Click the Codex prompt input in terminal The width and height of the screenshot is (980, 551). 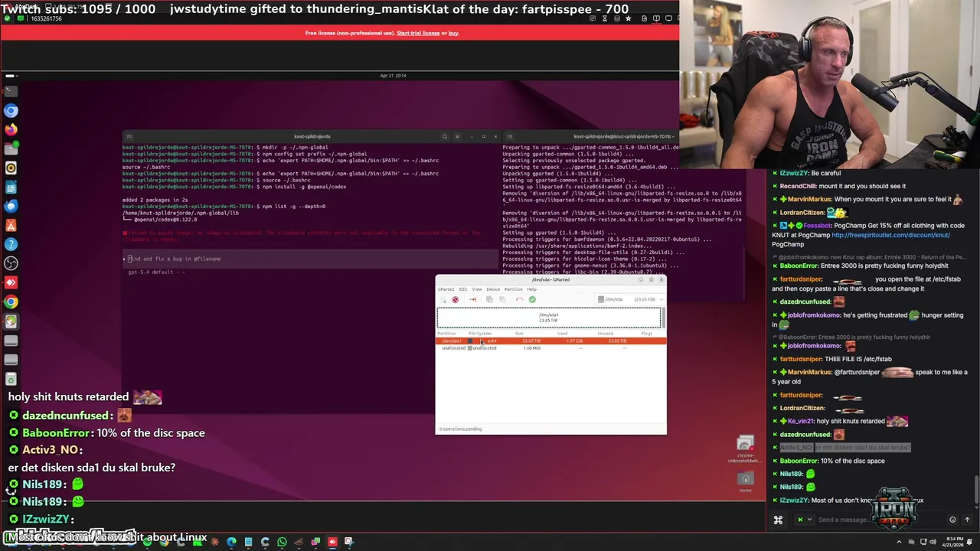pyautogui.click(x=310, y=259)
